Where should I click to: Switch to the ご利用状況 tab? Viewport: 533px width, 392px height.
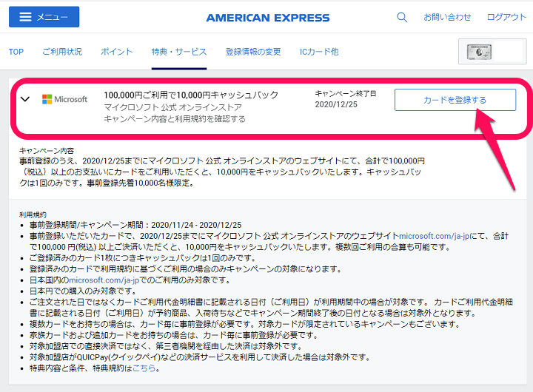[x=62, y=52]
